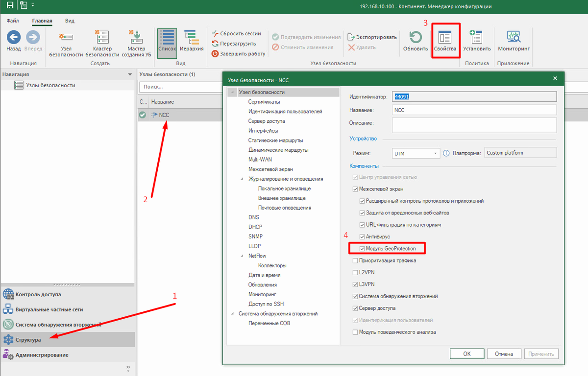The width and height of the screenshot is (588, 376).
Task: Open Контроль доступа section
Action: (x=68, y=295)
